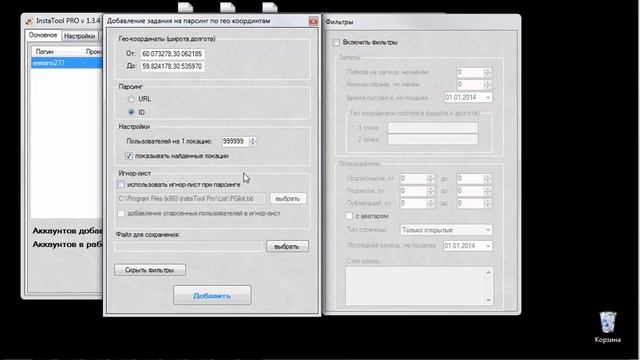Click the ignore list file path field
The width and height of the screenshot is (640, 360).
191,198
